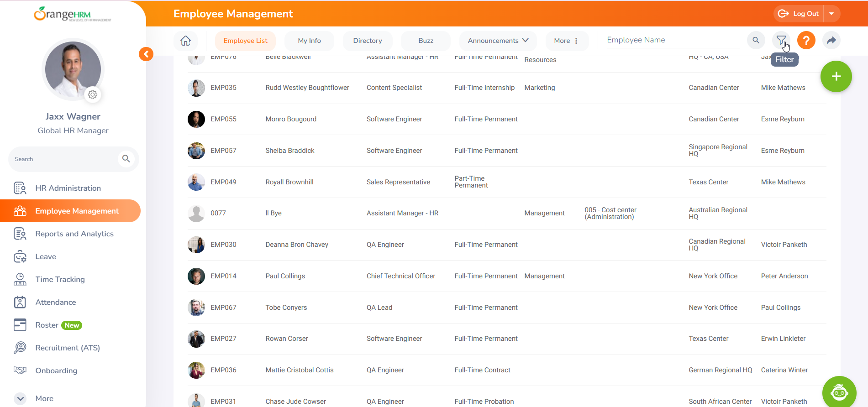
Task: Open the Directory tab
Action: (x=367, y=41)
